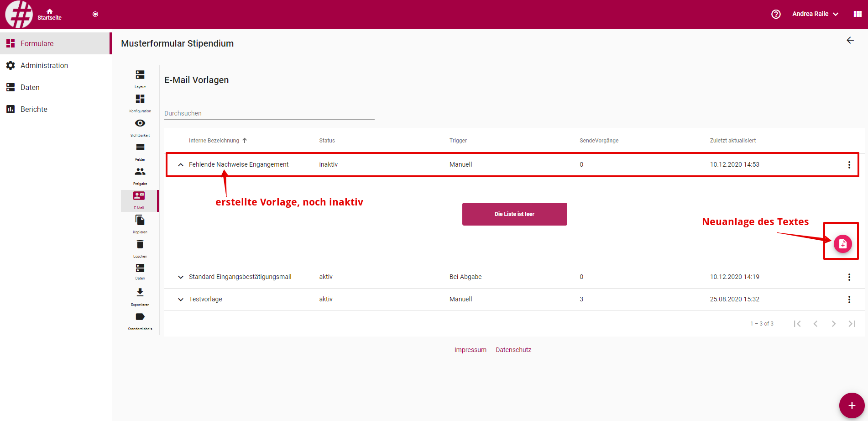
Task: Open the Standardlabels tag icon
Action: [140, 317]
